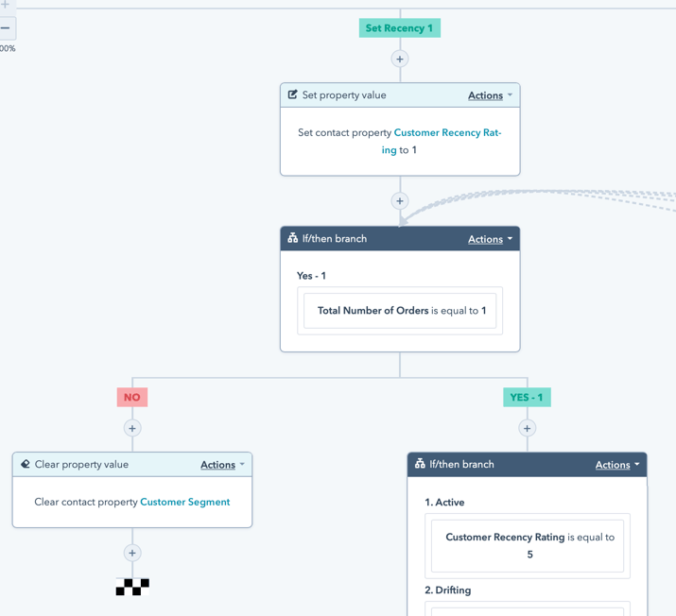
Task: Click the "2. Drifting" branch name
Action: pyautogui.click(x=447, y=590)
